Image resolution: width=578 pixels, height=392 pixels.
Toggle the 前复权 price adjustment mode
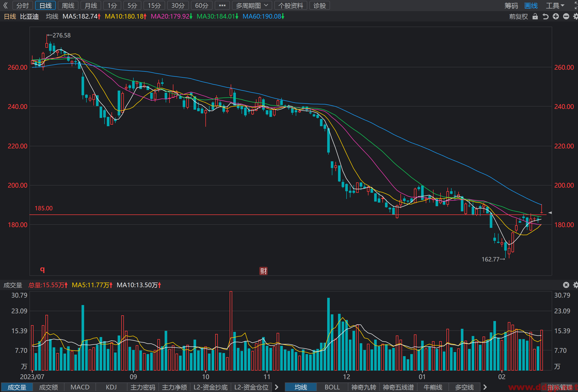(x=518, y=17)
